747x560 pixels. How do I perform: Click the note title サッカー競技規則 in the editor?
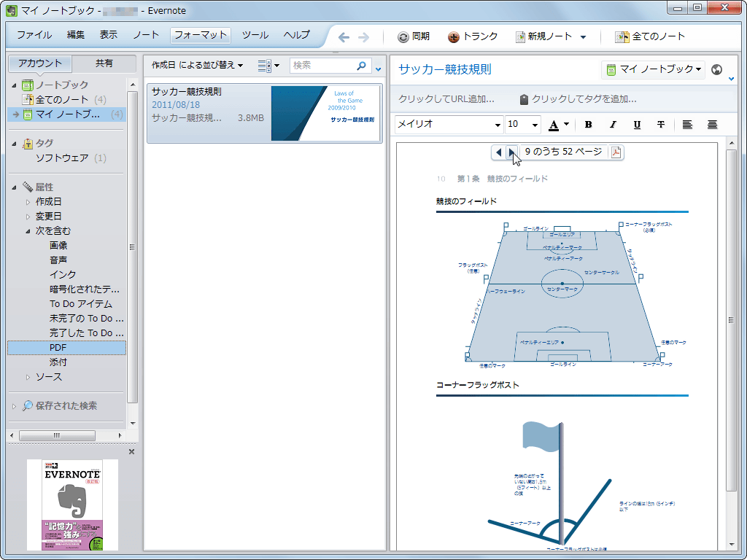pos(445,69)
